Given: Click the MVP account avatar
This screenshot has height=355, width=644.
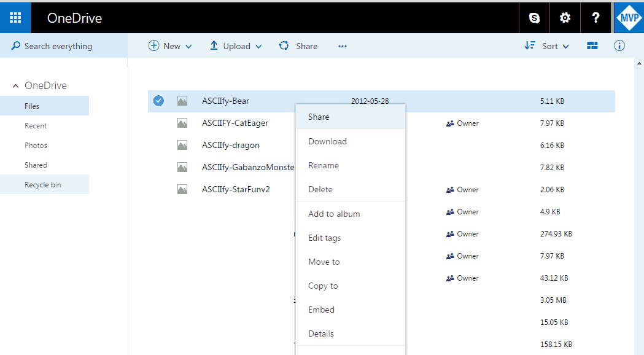Looking at the screenshot, I should 628,17.
